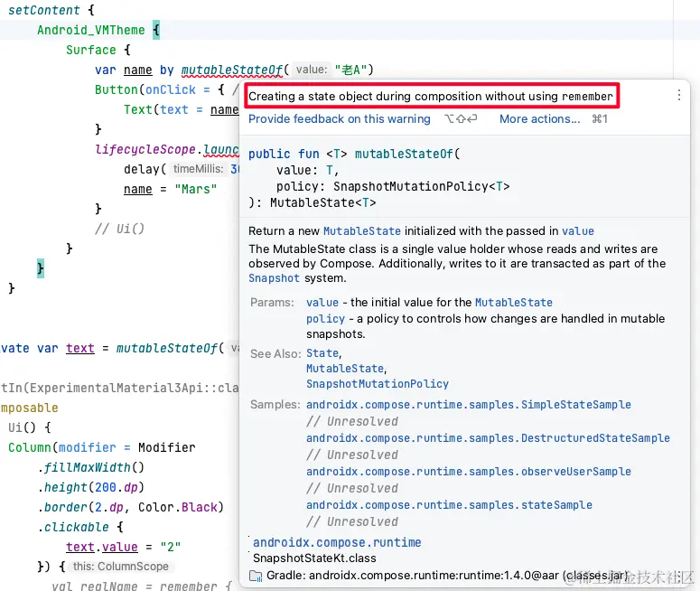Click the 'timeMillis:' inlay hint
This screenshot has width=700, height=591.
coord(198,169)
